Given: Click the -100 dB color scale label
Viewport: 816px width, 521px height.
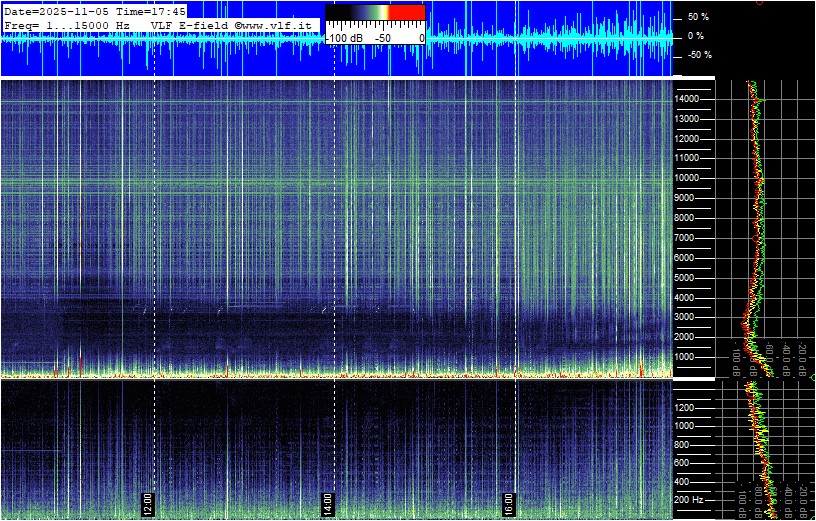Looking at the screenshot, I should pyautogui.click(x=345, y=37).
